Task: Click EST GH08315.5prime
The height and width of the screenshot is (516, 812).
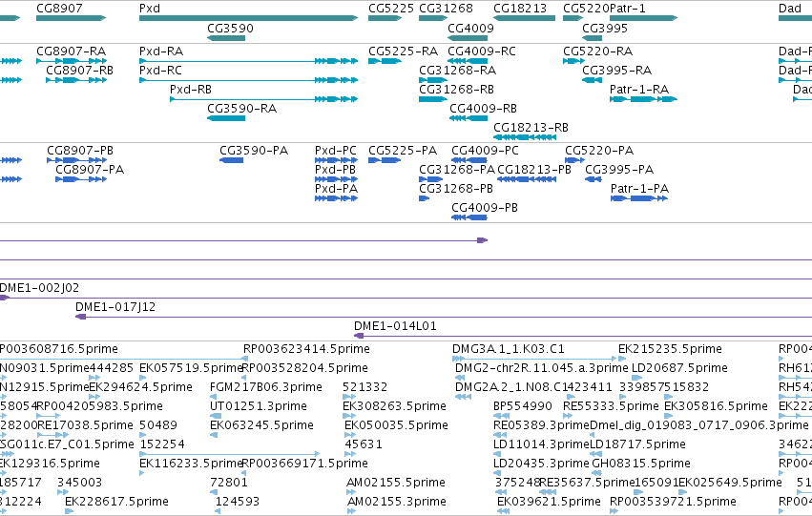Action: pyautogui.click(x=641, y=464)
